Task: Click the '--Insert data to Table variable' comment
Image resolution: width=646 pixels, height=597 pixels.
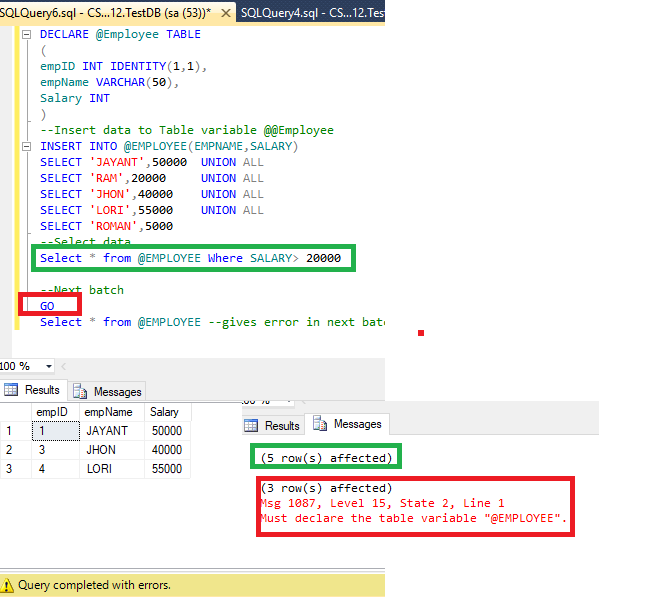Action: (x=187, y=130)
